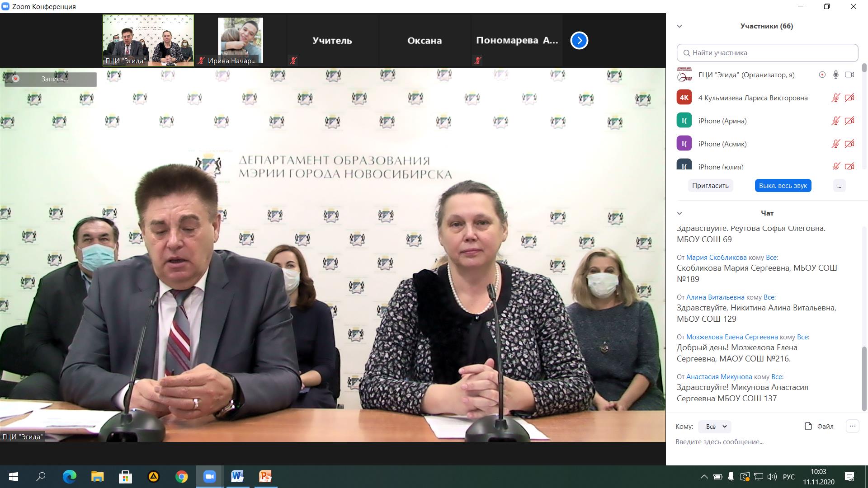Click the Пригласить button
This screenshot has width=868, height=488.
[710, 186]
